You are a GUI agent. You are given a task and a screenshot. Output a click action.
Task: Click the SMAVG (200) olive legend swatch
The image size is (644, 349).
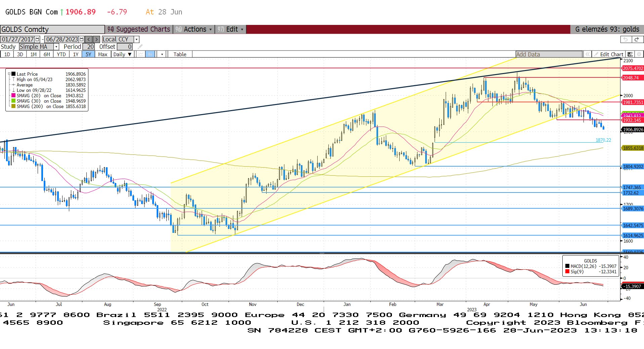(13, 106)
